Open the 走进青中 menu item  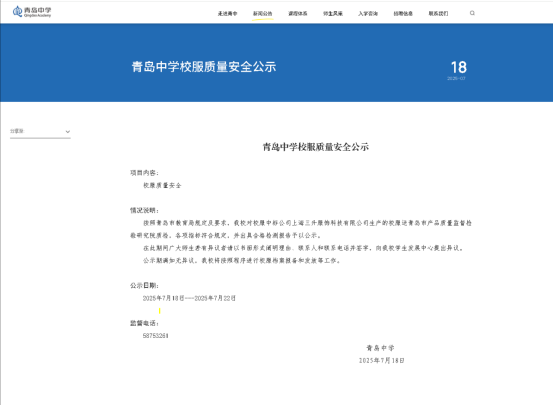[x=227, y=13]
